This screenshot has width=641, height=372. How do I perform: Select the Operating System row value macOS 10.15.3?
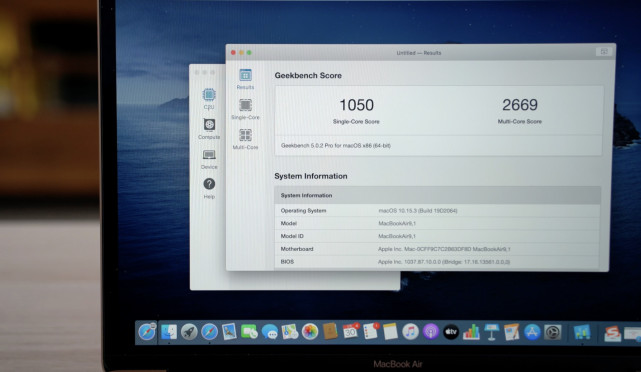418,211
